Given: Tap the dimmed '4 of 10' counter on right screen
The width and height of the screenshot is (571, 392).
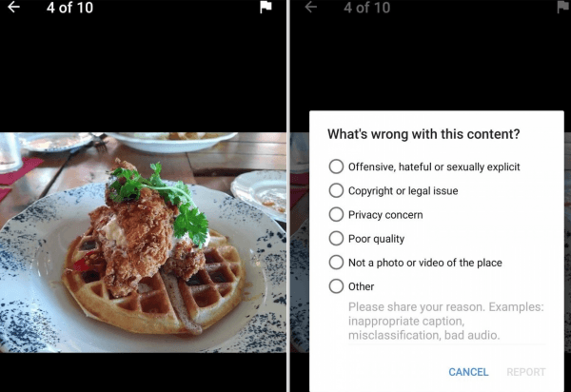Looking at the screenshot, I should tap(367, 8).
